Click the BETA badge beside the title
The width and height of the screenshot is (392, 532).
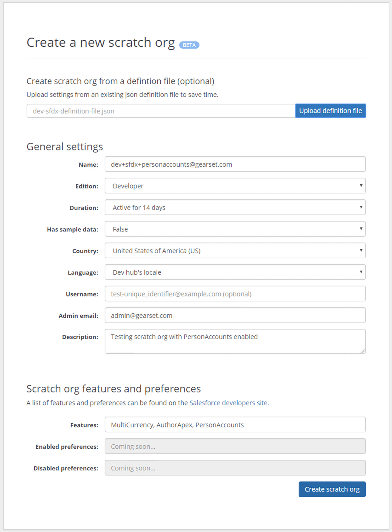point(189,45)
